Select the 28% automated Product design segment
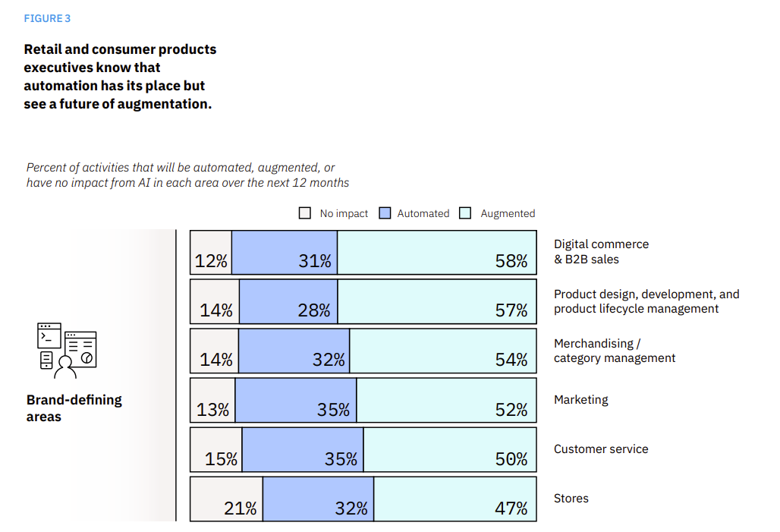This screenshot has width=780, height=532. click(x=288, y=301)
